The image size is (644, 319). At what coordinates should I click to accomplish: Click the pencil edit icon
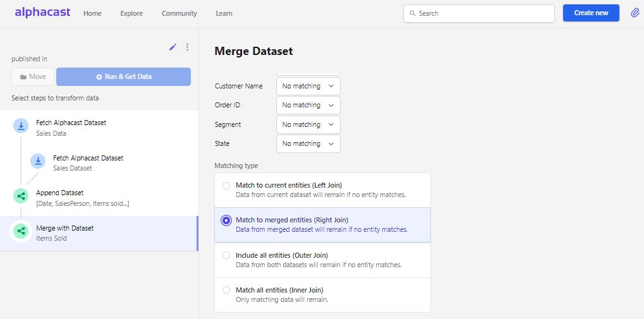coord(173,47)
